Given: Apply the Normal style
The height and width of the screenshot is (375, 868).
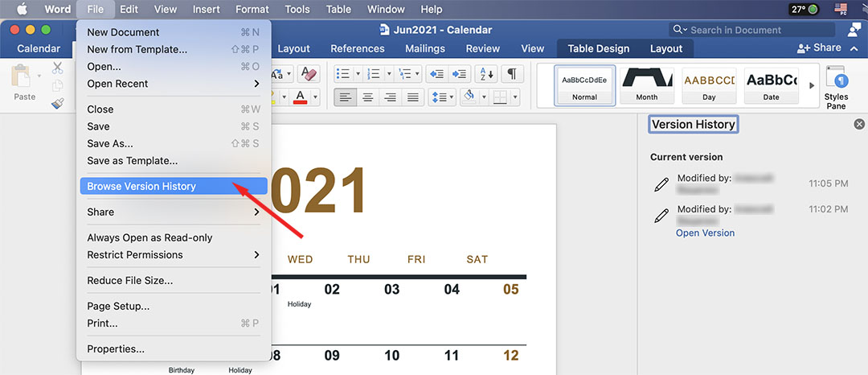Looking at the screenshot, I should pyautogui.click(x=584, y=86).
